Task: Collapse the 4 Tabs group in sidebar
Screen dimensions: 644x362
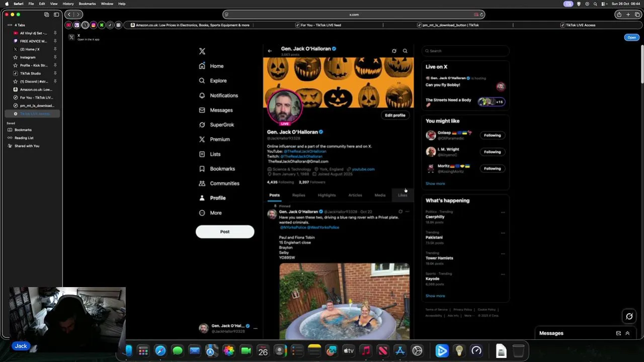Action: [10, 25]
